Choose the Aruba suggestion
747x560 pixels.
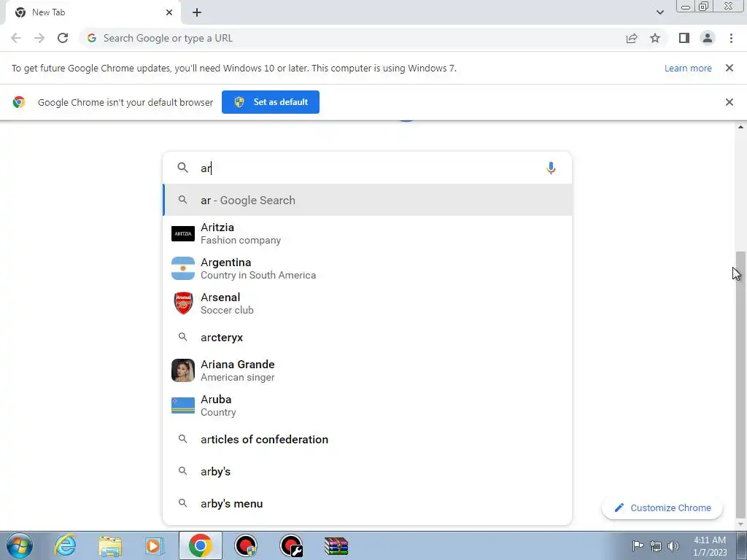click(368, 405)
